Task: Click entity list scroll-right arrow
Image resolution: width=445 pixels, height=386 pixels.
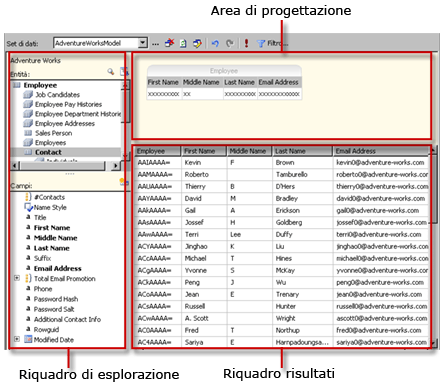Action: click(116, 166)
